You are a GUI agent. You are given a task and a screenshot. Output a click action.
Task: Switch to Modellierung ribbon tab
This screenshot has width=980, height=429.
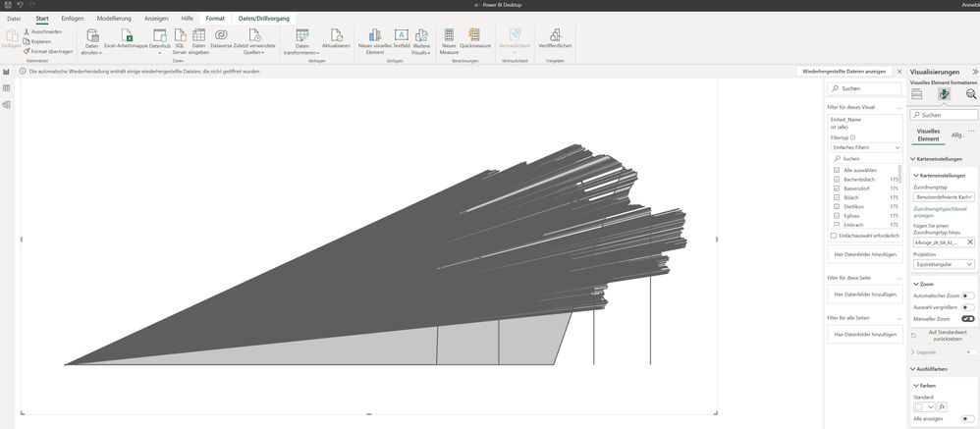point(114,19)
